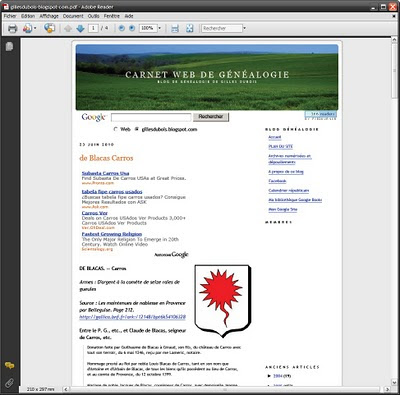This screenshot has width=400, height=395.
Task: Open 'A propos de ce blog' link
Action: coord(286,172)
